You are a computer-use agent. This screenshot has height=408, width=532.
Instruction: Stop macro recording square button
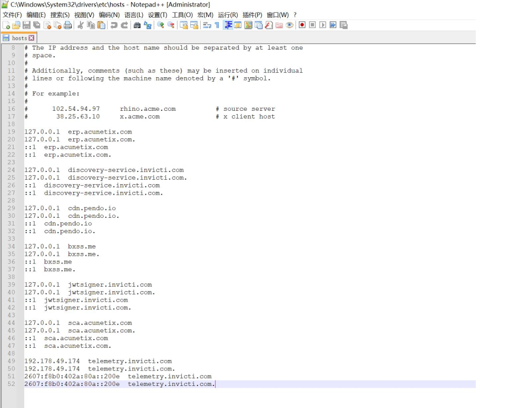[x=313, y=25]
